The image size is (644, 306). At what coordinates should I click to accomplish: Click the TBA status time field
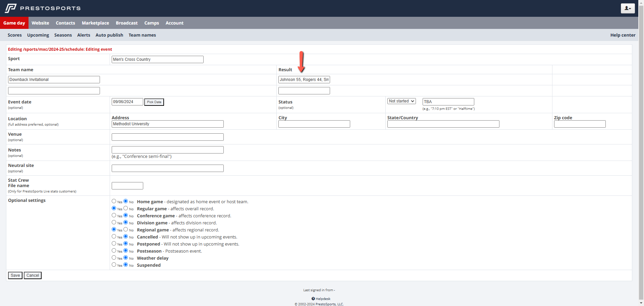pos(448,102)
